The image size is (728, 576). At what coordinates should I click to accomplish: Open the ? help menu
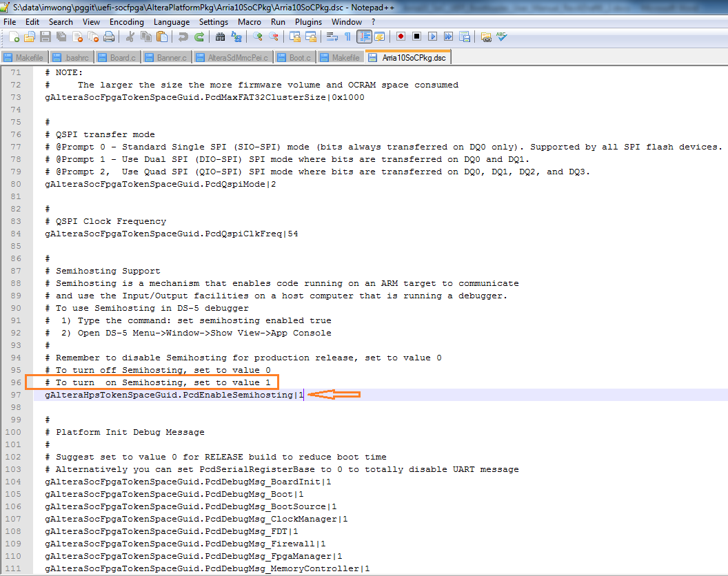(x=373, y=22)
